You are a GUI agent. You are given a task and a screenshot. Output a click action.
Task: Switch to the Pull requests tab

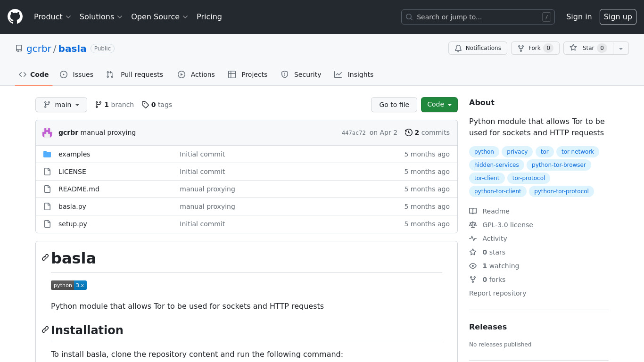pos(135,74)
